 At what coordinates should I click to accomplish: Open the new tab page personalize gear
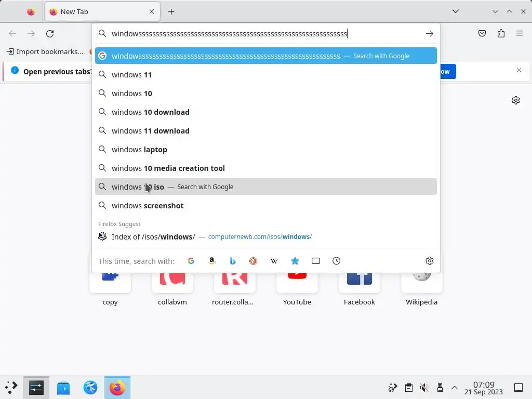point(516,100)
